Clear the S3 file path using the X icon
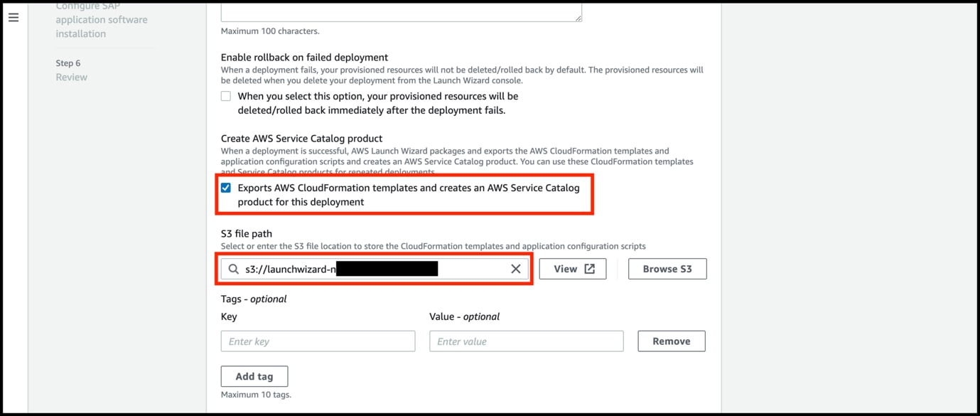This screenshot has width=980, height=416. pyautogui.click(x=516, y=268)
